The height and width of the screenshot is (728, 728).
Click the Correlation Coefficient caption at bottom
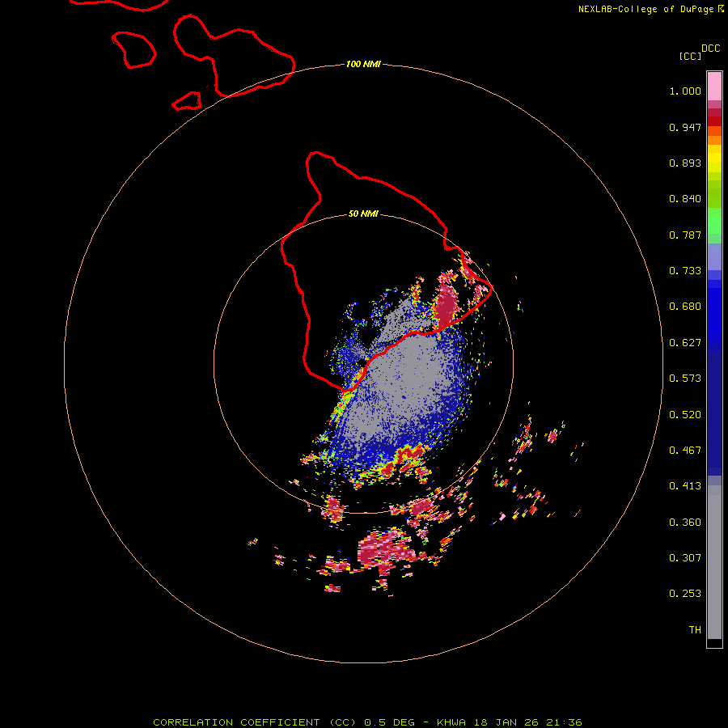click(367, 722)
